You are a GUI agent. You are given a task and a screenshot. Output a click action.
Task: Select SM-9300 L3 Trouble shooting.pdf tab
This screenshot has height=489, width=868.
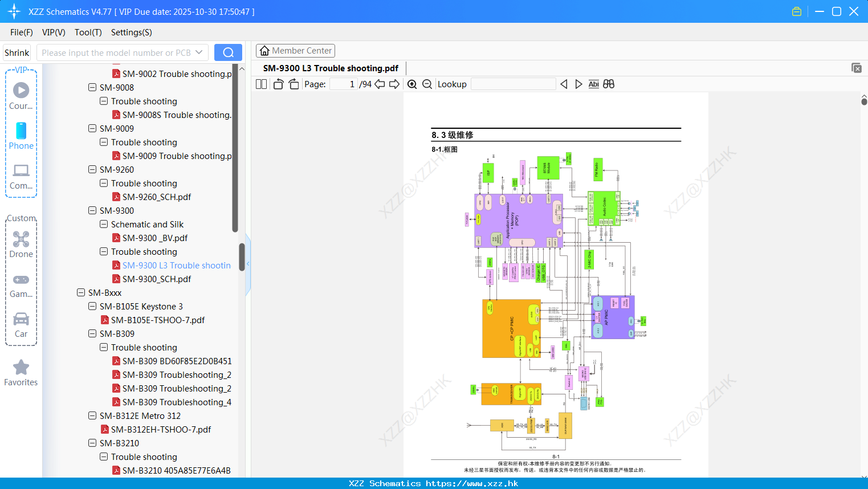click(x=331, y=68)
